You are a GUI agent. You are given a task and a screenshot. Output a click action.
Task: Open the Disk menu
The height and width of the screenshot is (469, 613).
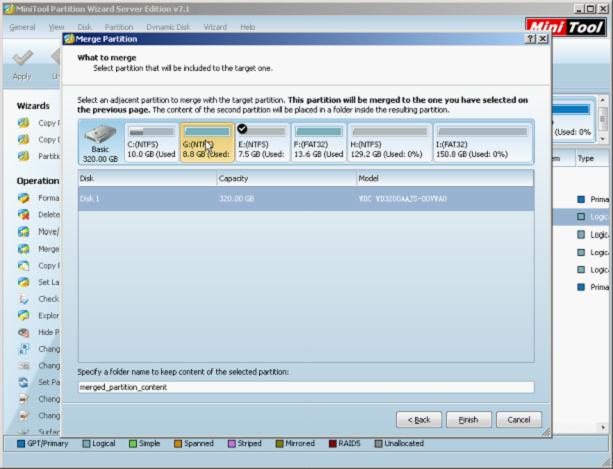coord(84,27)
